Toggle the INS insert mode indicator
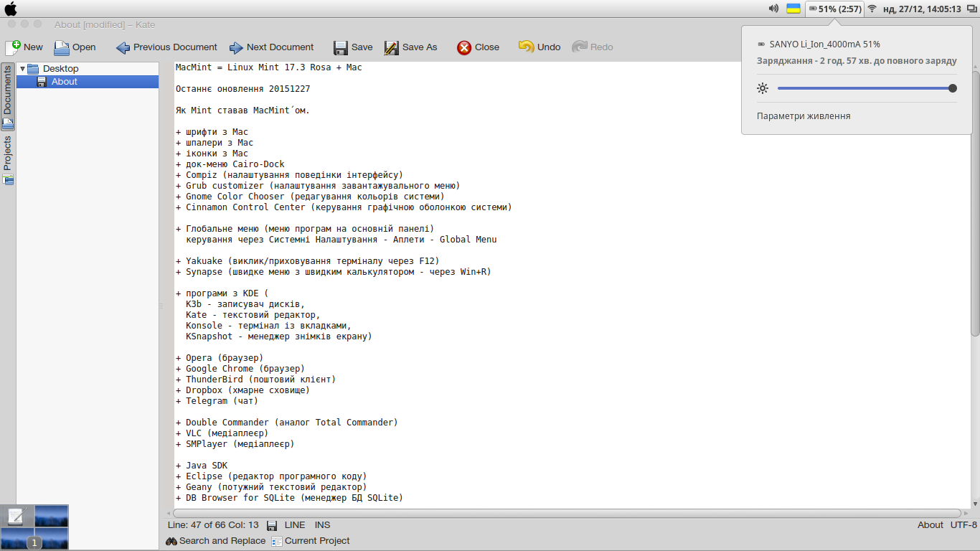Image resolution: width=980 pixels, height=551 pixels. [322, 525]
